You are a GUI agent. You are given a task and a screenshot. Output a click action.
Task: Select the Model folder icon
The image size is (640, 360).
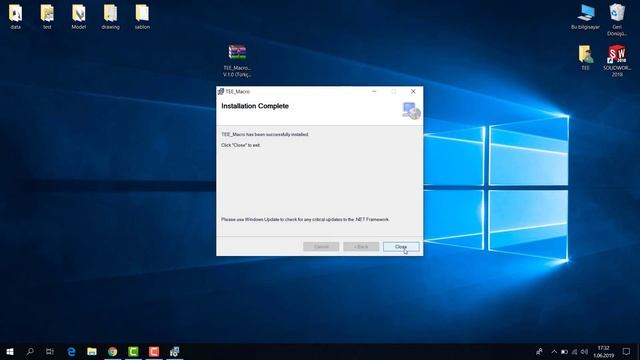[x=79, y=17]
